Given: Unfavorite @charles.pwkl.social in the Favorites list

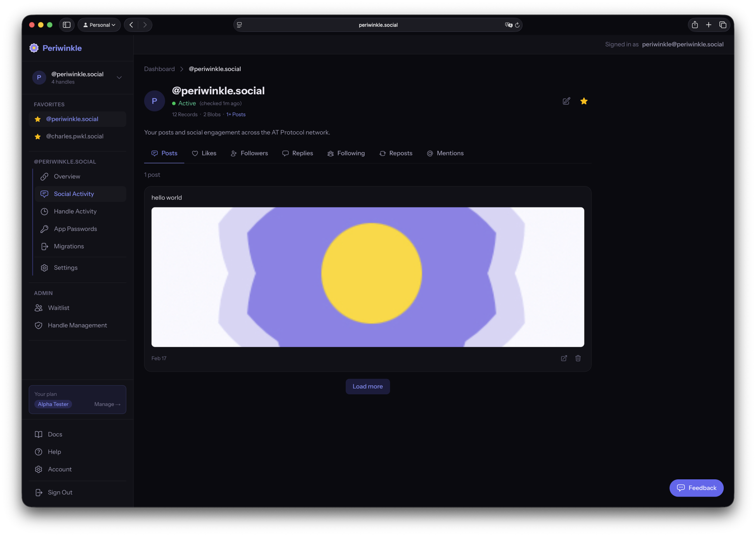Looking at the screenshot, I should (37, 136).
